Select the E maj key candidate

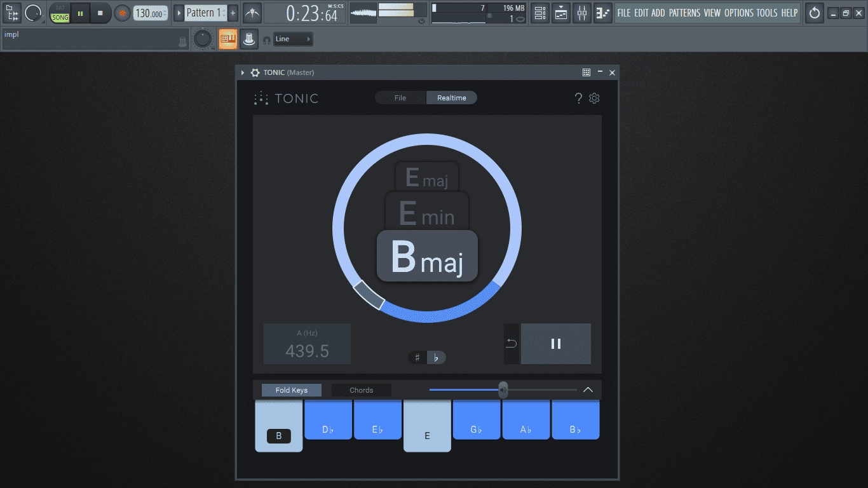427,177
